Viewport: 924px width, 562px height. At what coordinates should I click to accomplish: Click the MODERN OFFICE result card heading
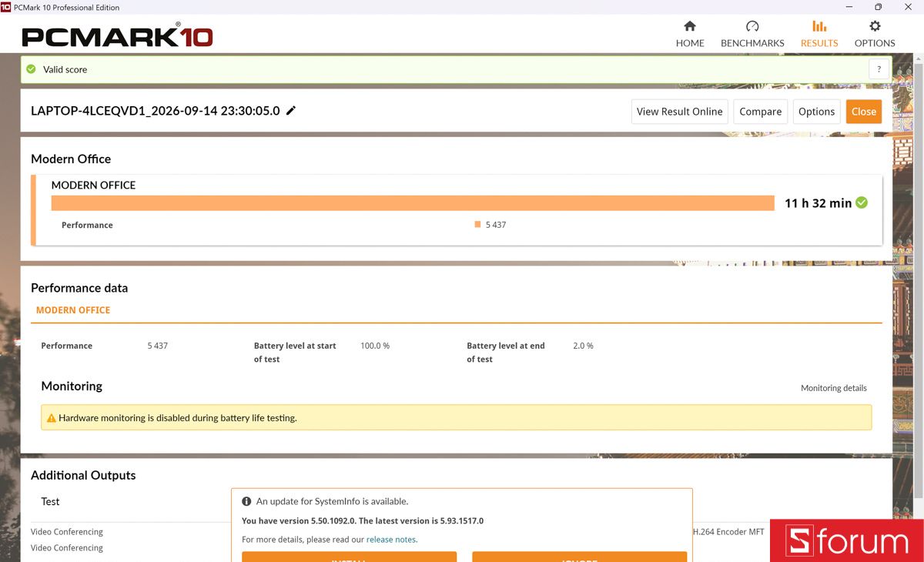[x=93, y=185]
